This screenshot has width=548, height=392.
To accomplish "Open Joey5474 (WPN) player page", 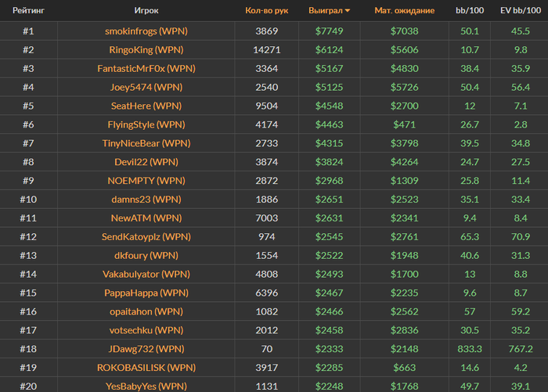I will pyautogui.click(x=146, y=88).
